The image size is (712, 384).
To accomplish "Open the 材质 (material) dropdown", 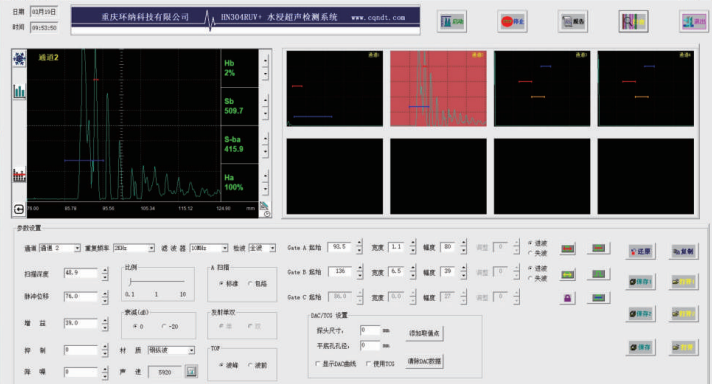I will click(172, 350).
